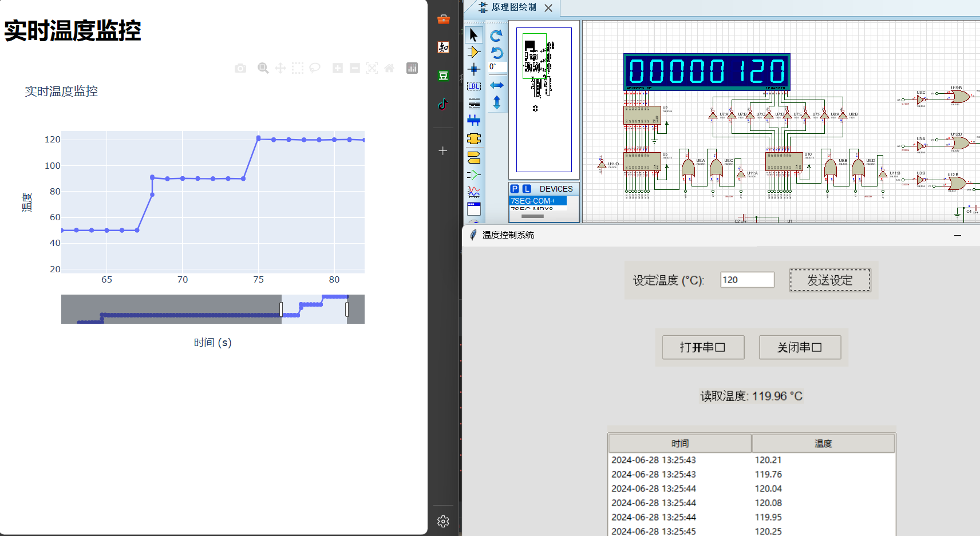Open the Douban sidebar shortcut
The width and height of the screenshot is (980, 536).
pyautogui.click(x=443, y=76)
